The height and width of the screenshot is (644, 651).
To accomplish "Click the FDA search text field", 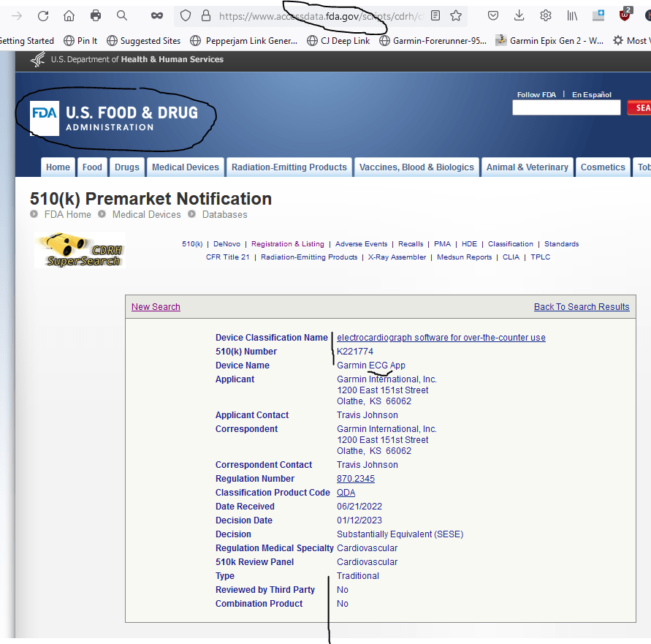I will [566, 108].
